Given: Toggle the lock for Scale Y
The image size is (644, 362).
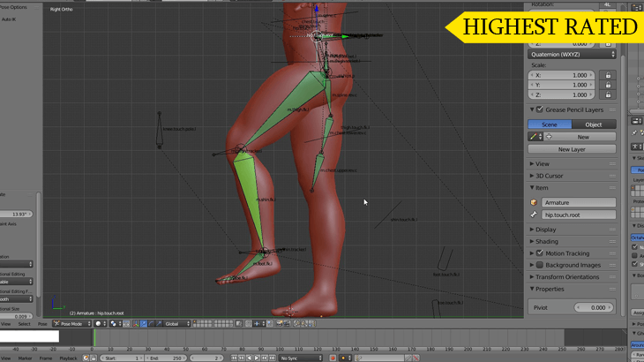Looking at the screenshot, I should 608,85.
